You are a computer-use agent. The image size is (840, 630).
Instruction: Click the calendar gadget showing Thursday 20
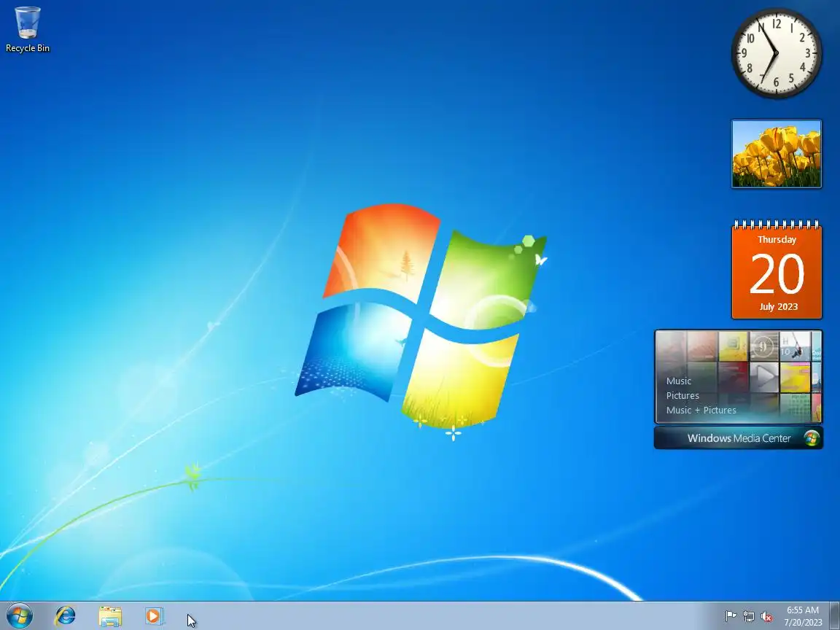(x=777, y=270)
